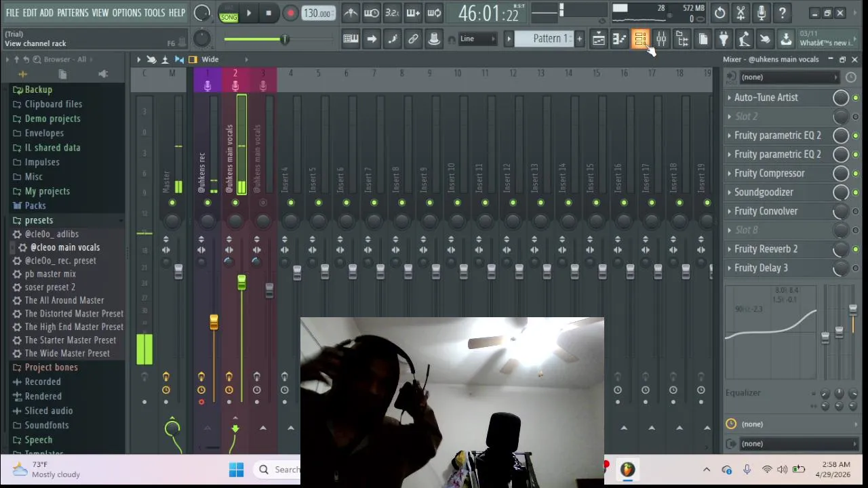Toggle the metronome icon

tap(351, 13)
